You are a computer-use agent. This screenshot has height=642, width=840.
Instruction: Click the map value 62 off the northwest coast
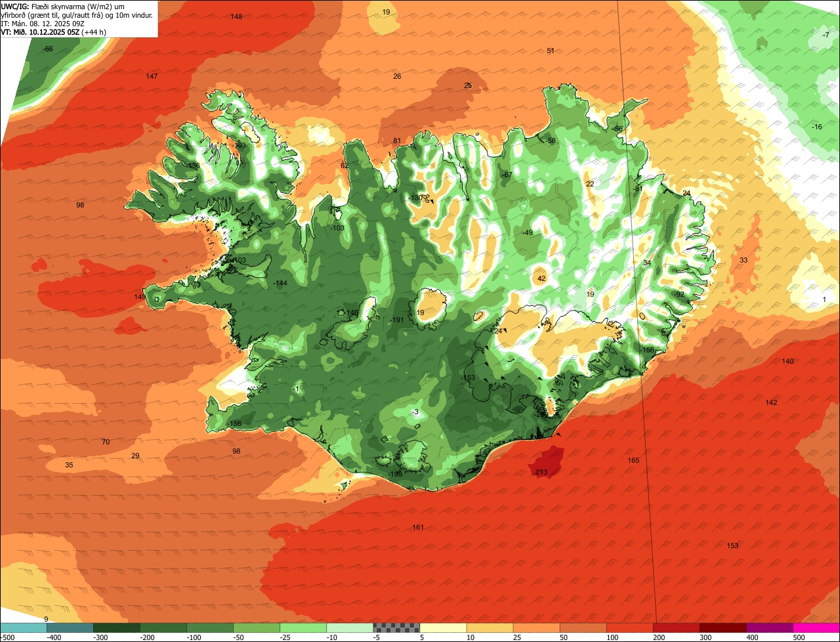click(x=345, y=165)
